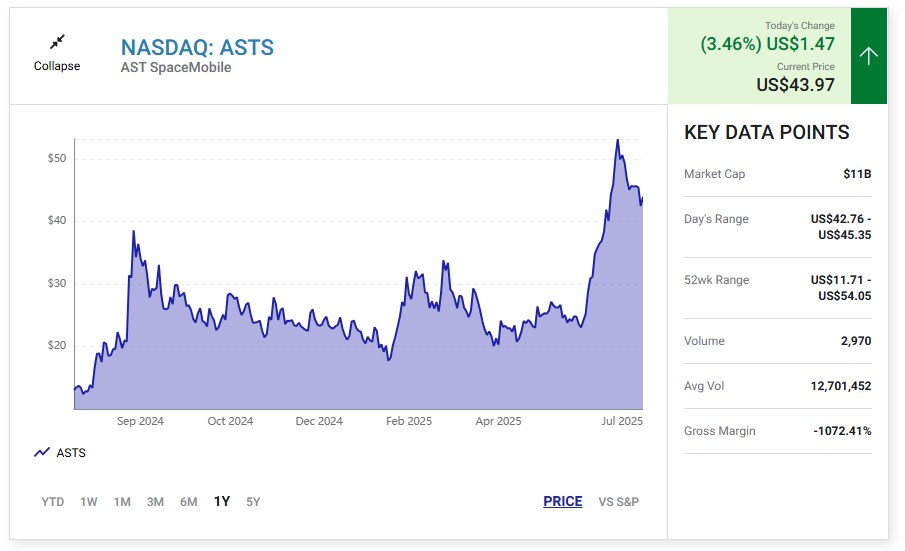Click the Apr 2025 axis label

pyautogui.click(x=498, y=421)
